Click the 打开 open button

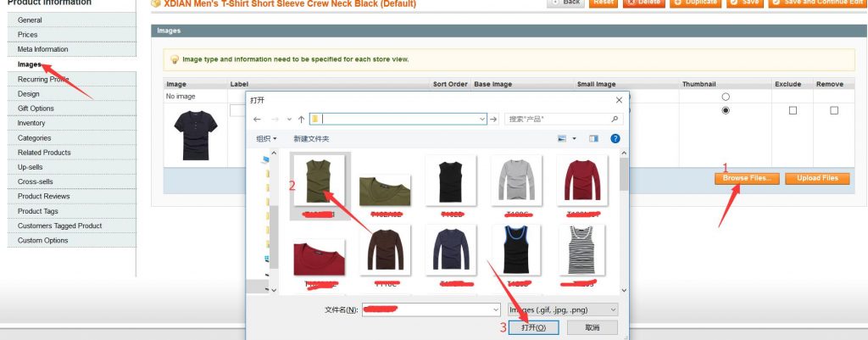pyautogui.click(x=533, y=327)
